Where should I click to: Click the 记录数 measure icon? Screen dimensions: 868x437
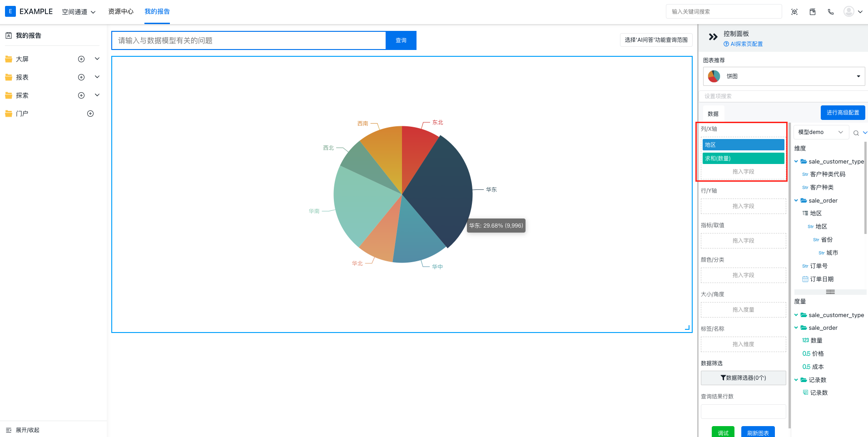pyautogui.click(x=805, y=392)
